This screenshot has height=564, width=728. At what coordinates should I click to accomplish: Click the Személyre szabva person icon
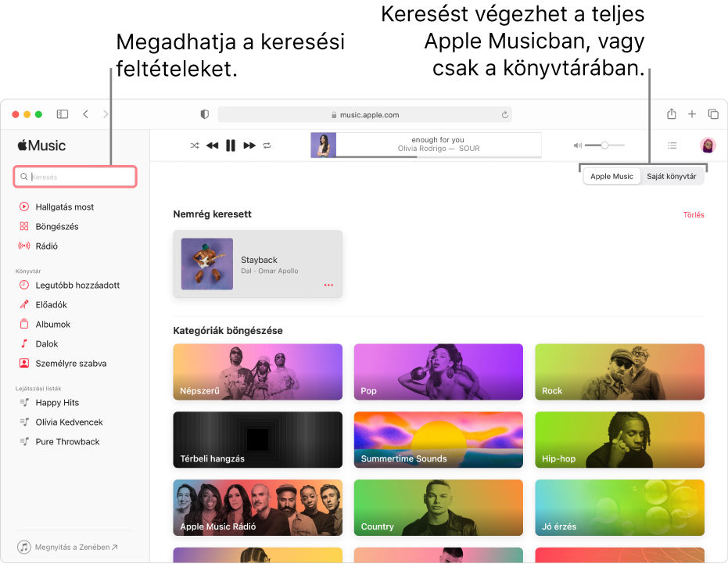[x=24, y=363]
